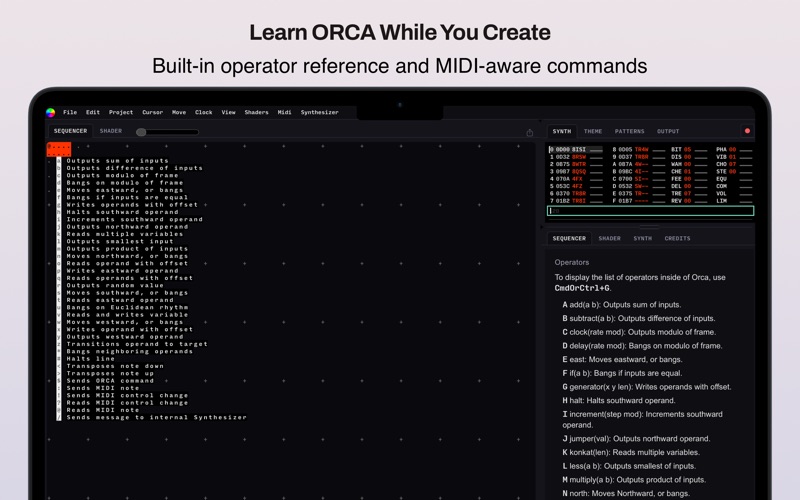Switch to the SHADER tab above the grid

pos(111,131)
